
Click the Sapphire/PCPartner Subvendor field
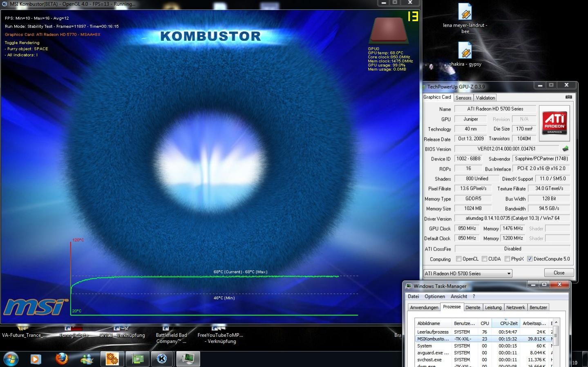point(541,159)
